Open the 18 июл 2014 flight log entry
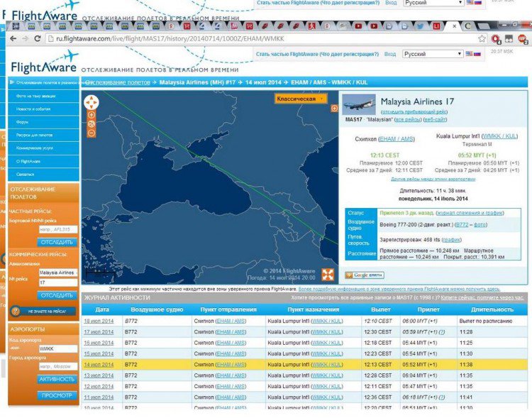 point(99,321)
